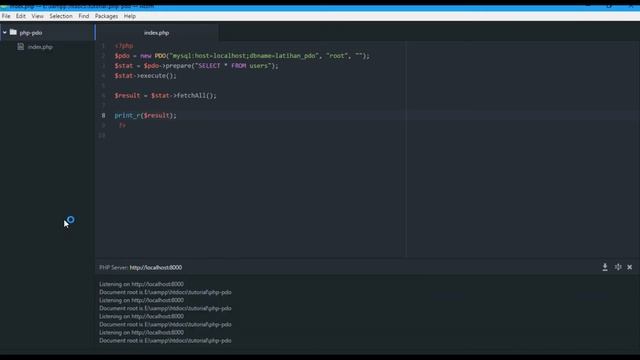Open the File menu
This screenshot has height=360, width=640.
point(6,16)
